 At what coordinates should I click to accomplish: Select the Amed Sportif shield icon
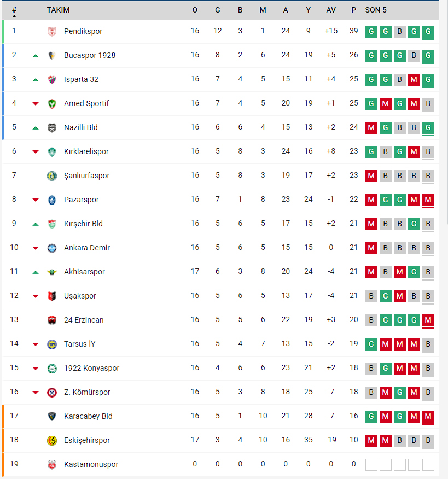click(52, 103)
